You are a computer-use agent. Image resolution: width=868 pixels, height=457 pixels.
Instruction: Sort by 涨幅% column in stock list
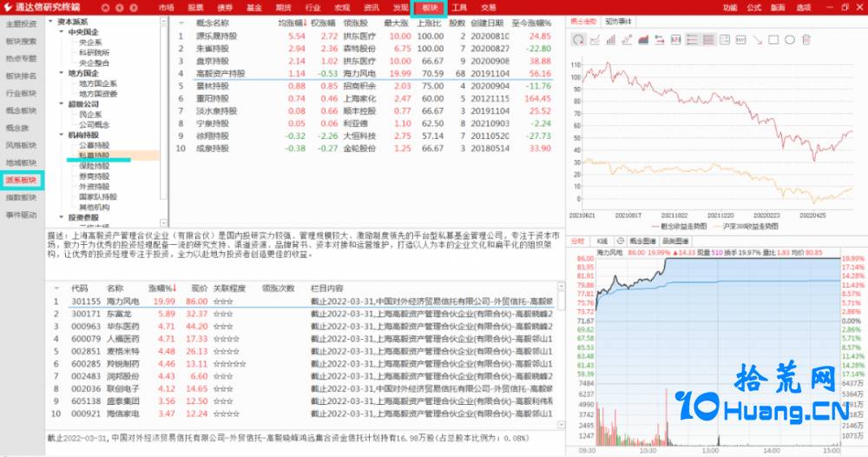(x=163, y=288)
